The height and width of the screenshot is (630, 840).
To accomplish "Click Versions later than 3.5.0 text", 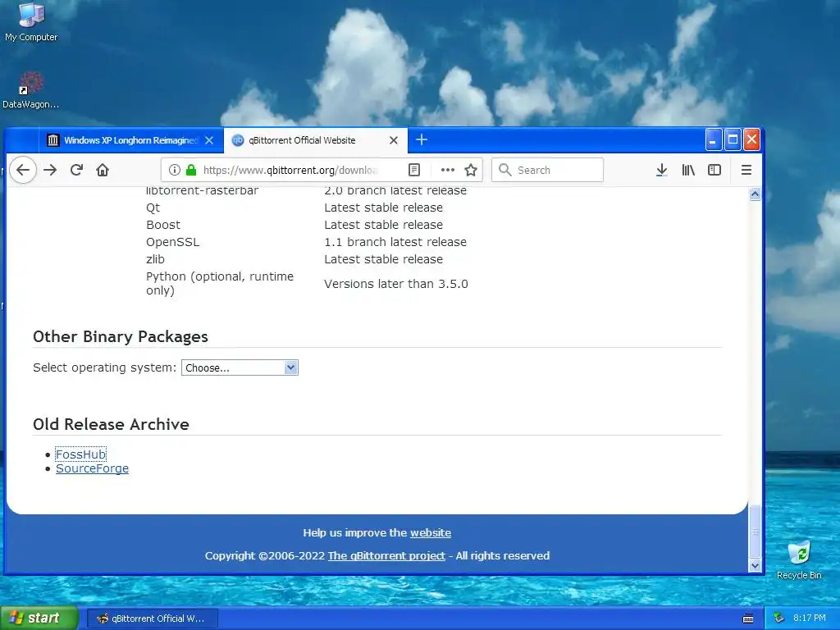I will (x=396, y=284).
